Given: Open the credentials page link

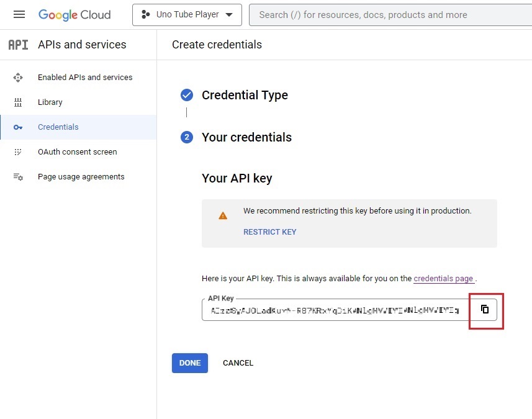Looking at the screenshot, I should [x=443, y=278].
